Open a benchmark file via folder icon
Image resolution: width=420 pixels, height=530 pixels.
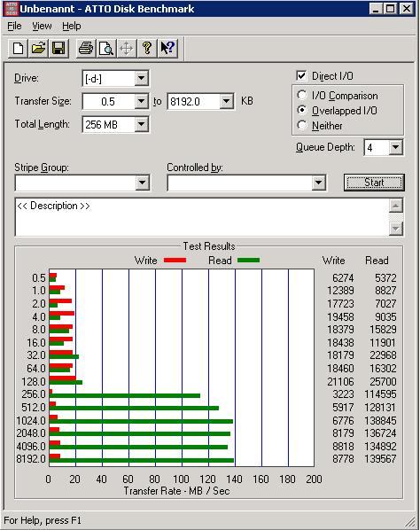[x=38, y=48]
